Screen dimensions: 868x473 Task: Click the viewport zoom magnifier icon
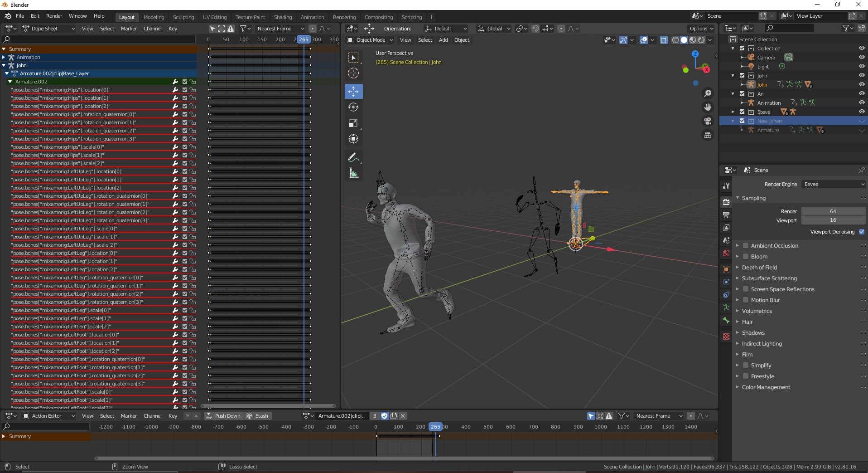click(x=708, y=93)
